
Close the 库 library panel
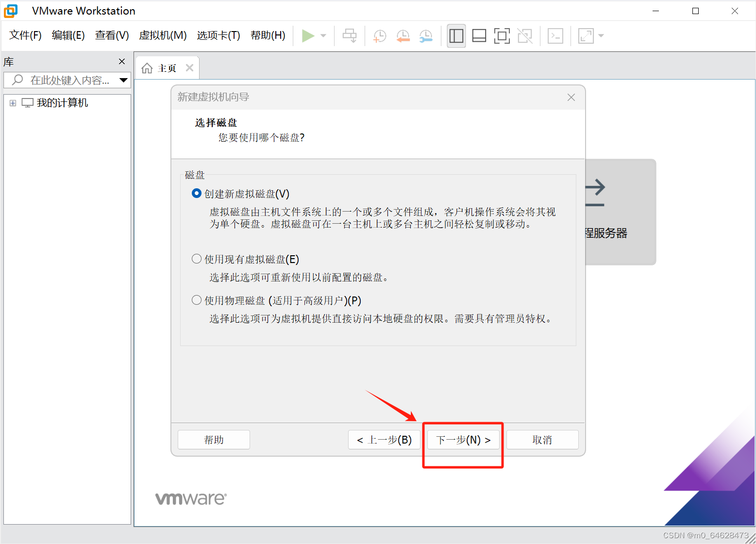pyautogui.click(x=122, y=61)
